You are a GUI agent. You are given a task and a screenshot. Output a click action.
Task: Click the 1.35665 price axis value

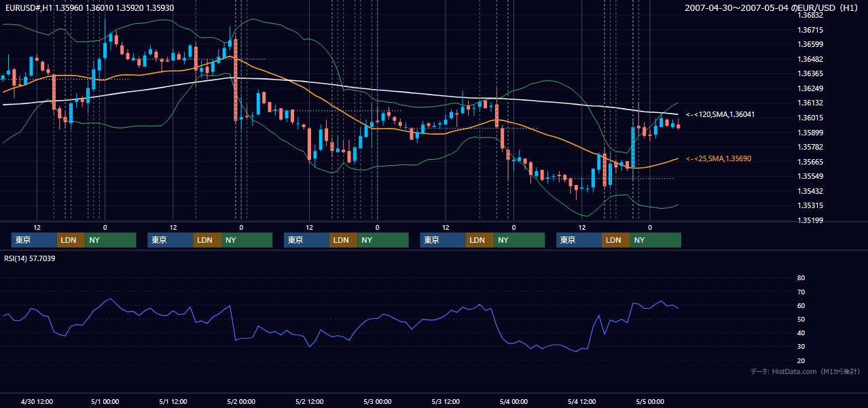(810, 162)
